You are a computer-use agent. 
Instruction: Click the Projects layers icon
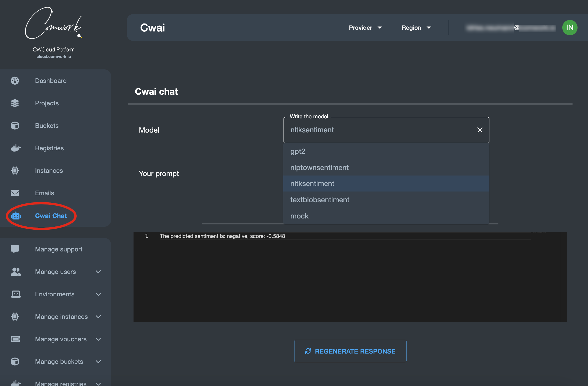point(15,103)
